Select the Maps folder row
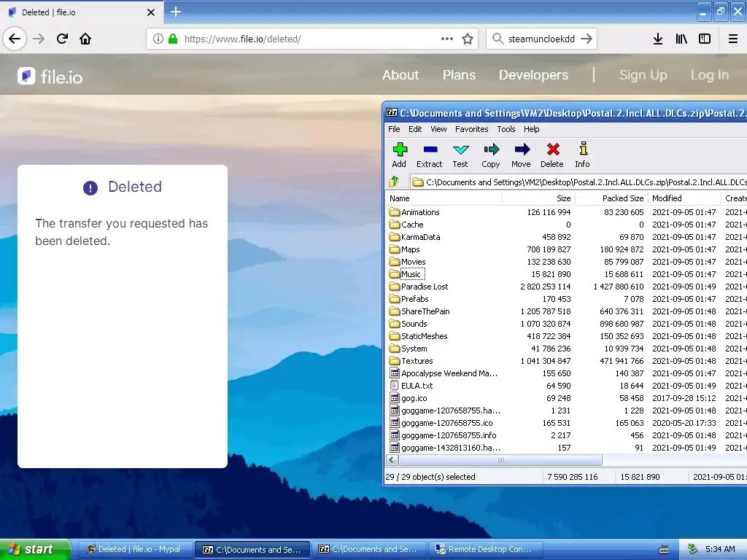 pos(566,249)
